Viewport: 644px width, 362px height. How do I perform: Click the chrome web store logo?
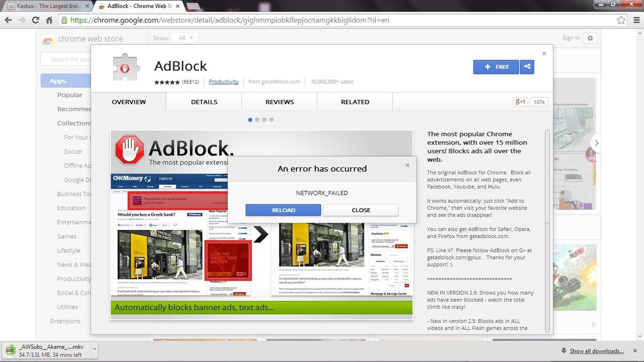(x=48, y=39)
